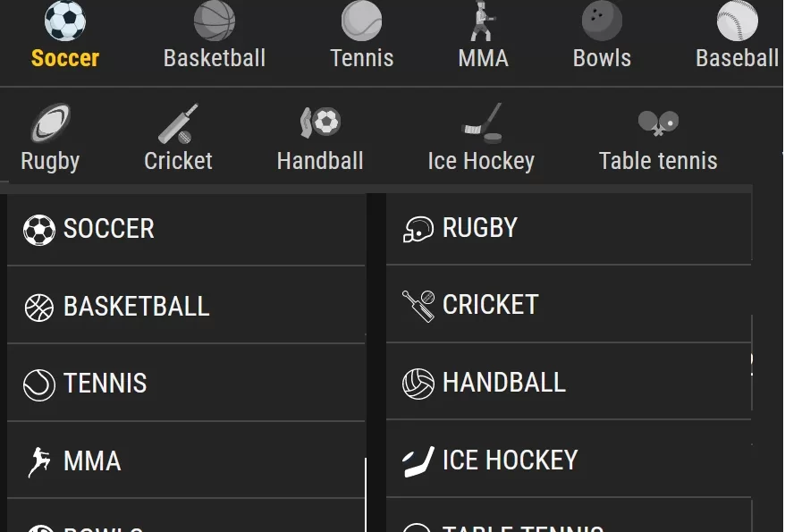Screen dimensions: 785x532
Task: Open the RUGBY list entry
Action: coord(569,228)
